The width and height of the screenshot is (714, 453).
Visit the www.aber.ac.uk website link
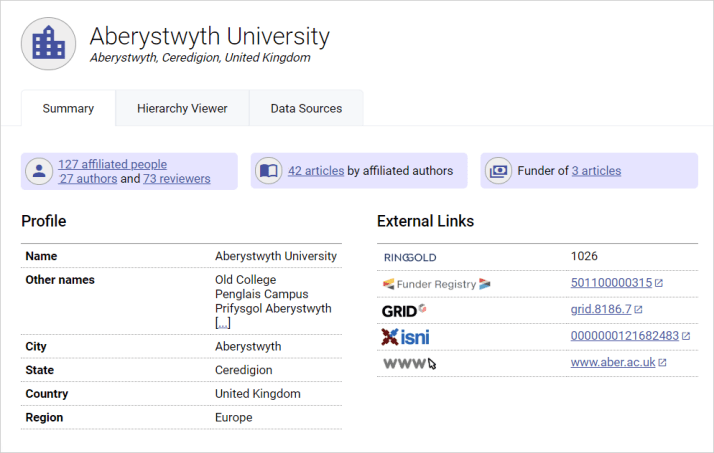[612, 363]
